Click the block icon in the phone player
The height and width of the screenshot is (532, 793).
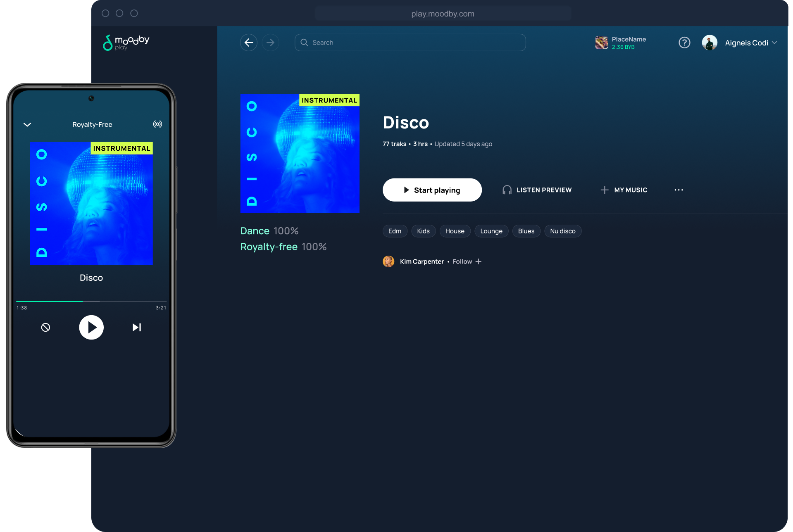tap(46, 327)
